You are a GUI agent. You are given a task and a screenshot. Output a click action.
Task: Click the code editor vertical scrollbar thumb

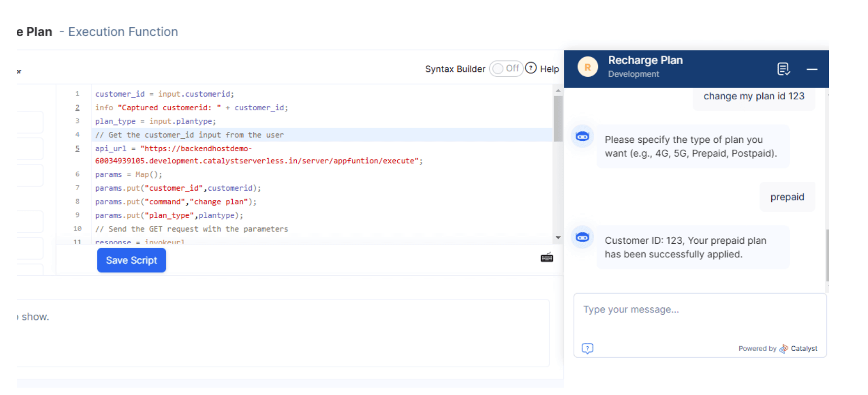click(557, 118)
